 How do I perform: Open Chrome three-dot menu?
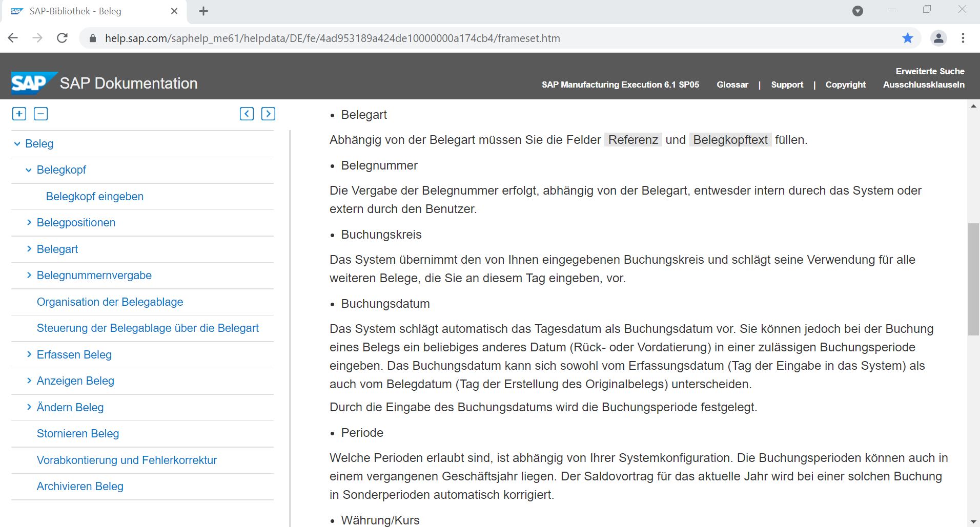[963, 38]
